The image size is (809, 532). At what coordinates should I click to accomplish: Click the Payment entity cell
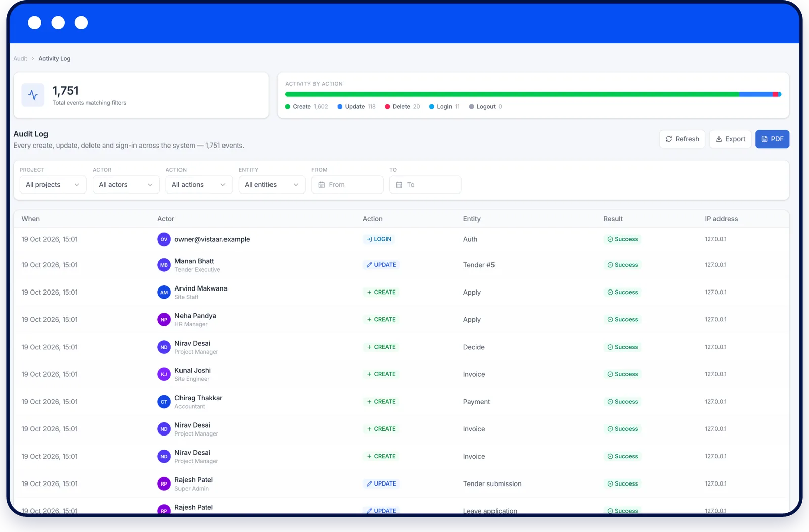tap(476, 402)
